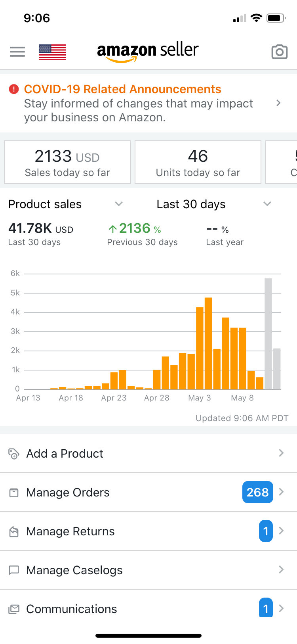Tap the Manage Caselogs chat icon
297x644 pixels.
coord(14,570)
